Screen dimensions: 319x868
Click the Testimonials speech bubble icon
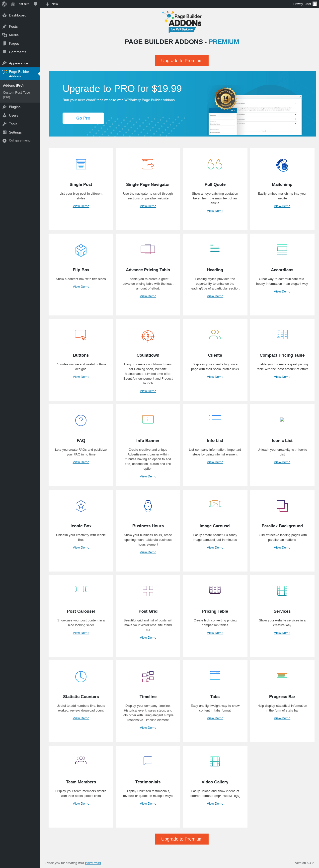click(x=148, y=760)
